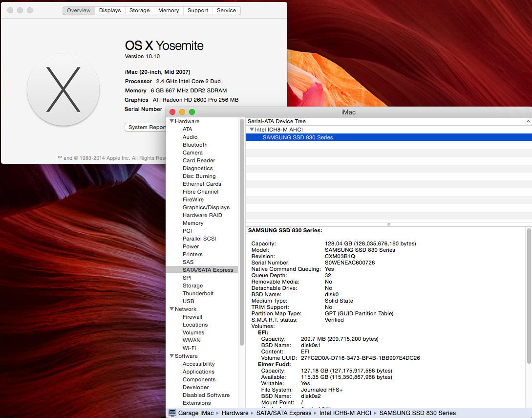Click the OS X Yosemite logo
532x418 pixels.
[63, 89]
